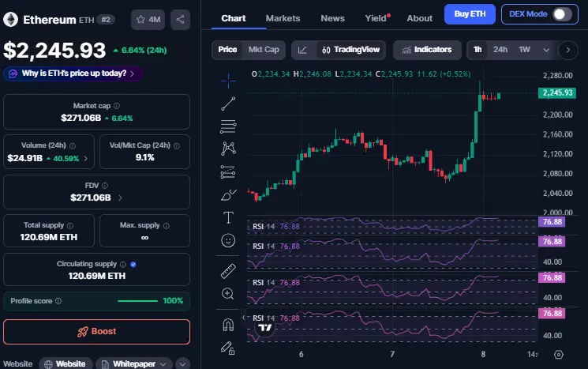Viewport: 588px width, 369px height.
Task: Select the brush drawing tool
Action: (228, 195)
